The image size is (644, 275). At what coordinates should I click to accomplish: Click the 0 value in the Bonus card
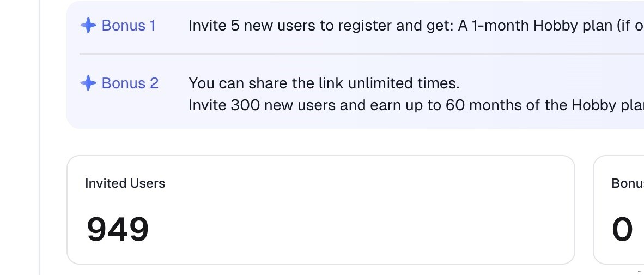pyautogui.click(x=622, y=230)
